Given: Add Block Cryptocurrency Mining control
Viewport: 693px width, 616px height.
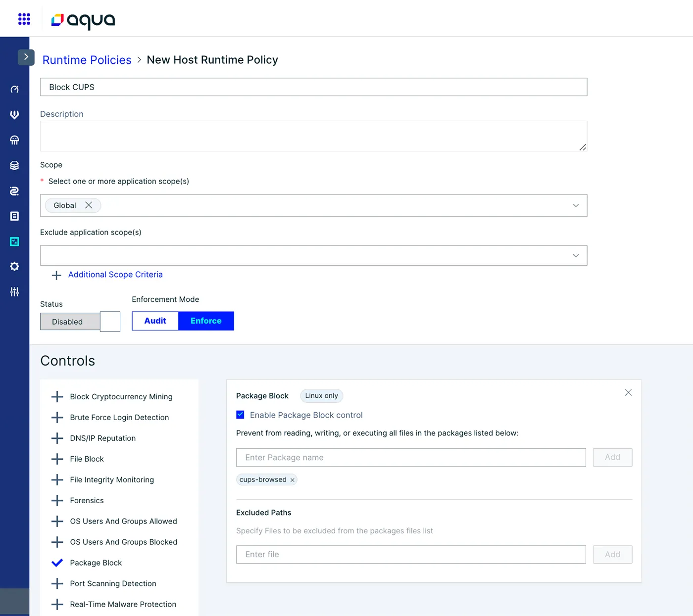Looking at the screenshot, I should pyautogui.click(x=57, y=397).
